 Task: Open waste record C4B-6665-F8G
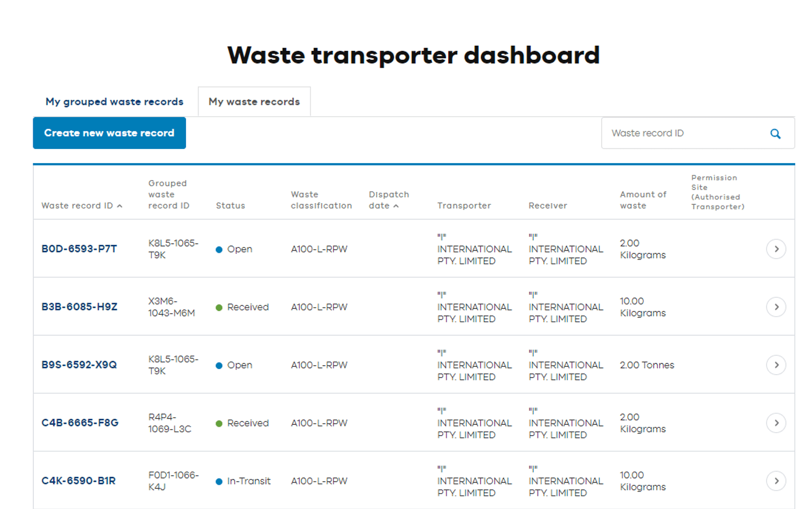click(79, 423)
